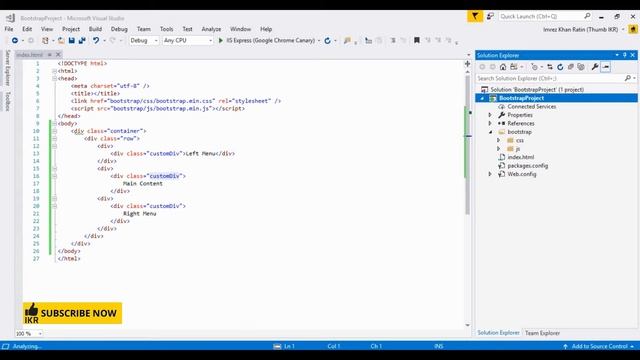
Task: Open the File menu
Action: 9,29
